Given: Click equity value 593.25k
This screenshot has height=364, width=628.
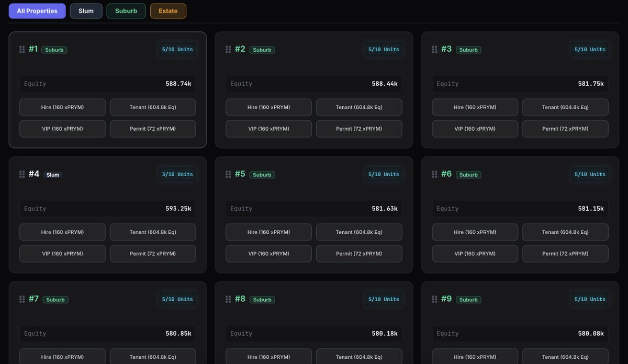Looking at the screenshot, I should click(178, 209).
